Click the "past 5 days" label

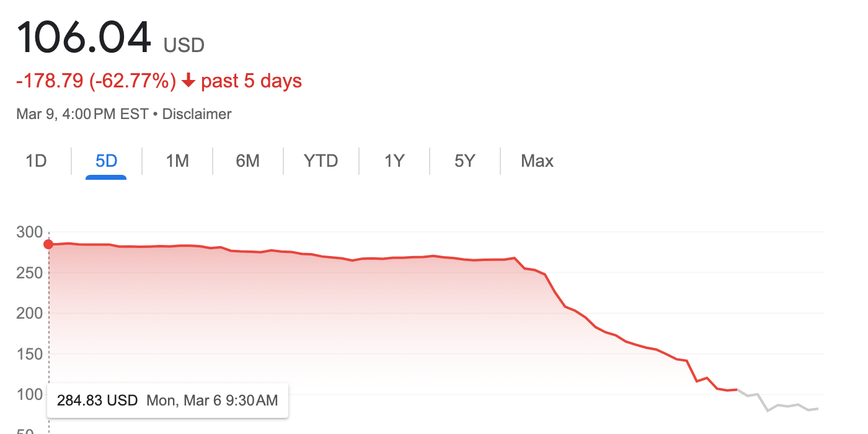pos(251,81)
